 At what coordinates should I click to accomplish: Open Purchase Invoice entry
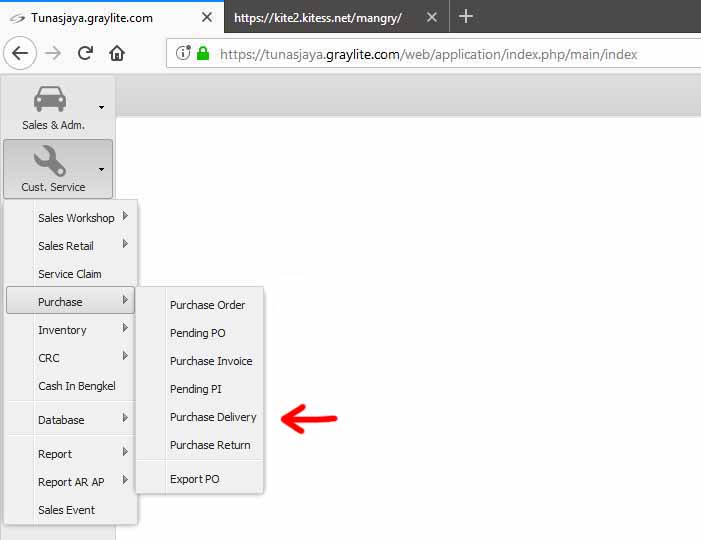(x=211, y=361)
